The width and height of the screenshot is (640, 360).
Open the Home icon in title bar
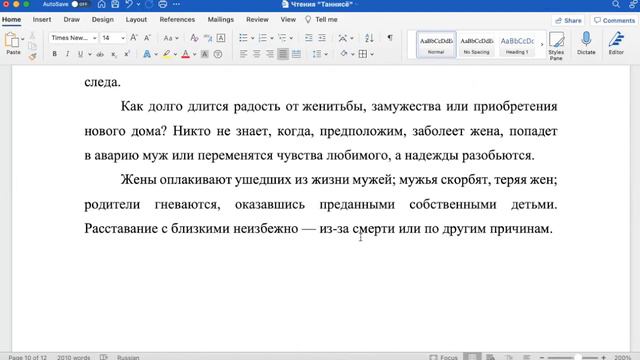101,4
